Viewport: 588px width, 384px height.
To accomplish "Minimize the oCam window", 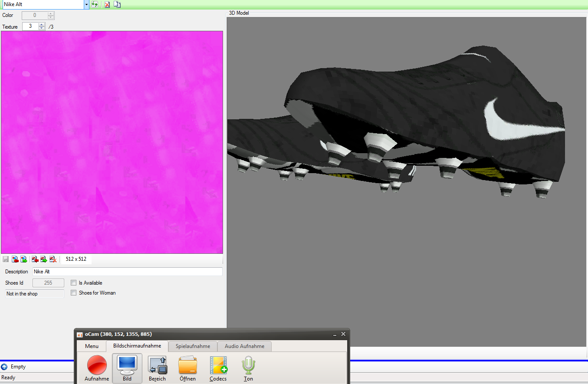I will (x=335, y=335).
